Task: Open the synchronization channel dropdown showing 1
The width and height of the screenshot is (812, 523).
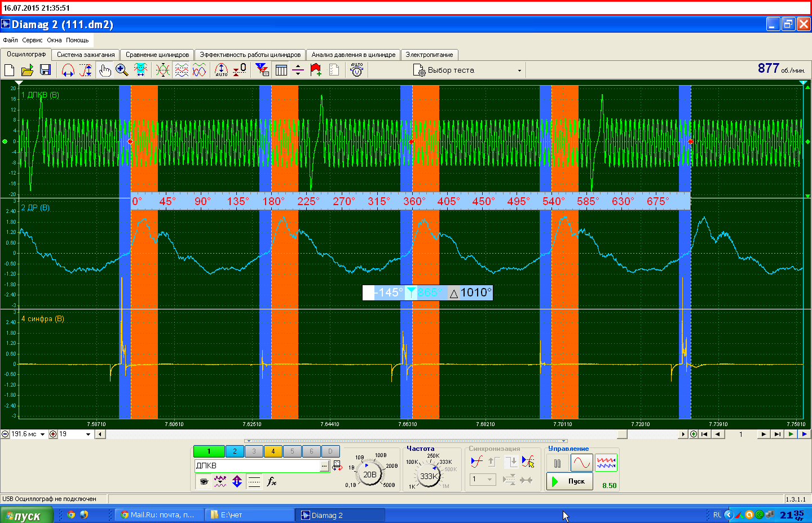Action: 483,479
